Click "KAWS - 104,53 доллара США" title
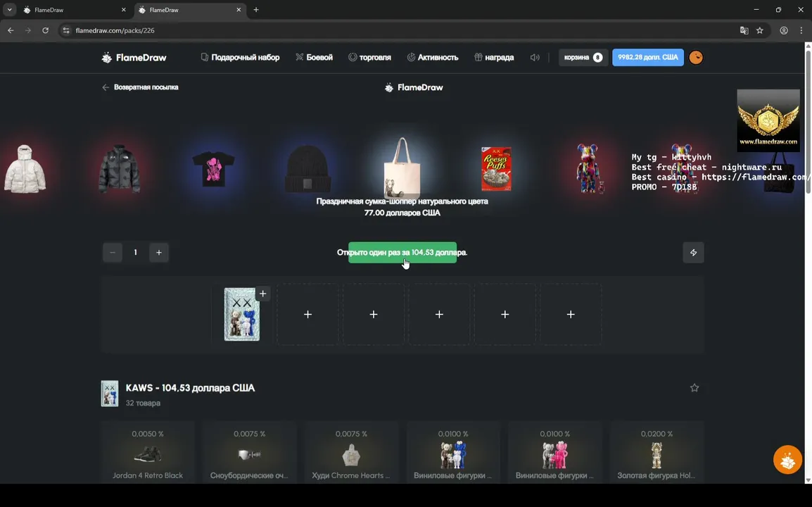Viewport: 812px width, 507px height. coord(190,388)
